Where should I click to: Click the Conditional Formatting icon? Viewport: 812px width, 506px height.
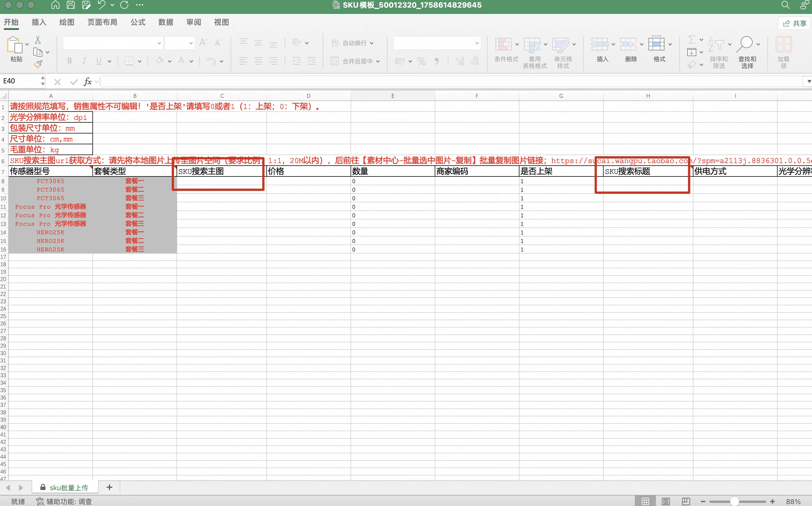pos(504,44)
